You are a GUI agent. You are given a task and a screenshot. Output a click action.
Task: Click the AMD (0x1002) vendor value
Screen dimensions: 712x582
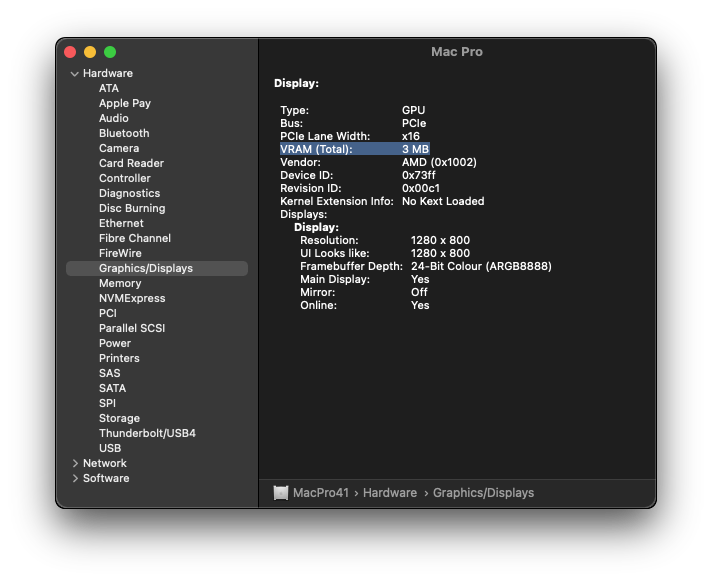[439, 162]
